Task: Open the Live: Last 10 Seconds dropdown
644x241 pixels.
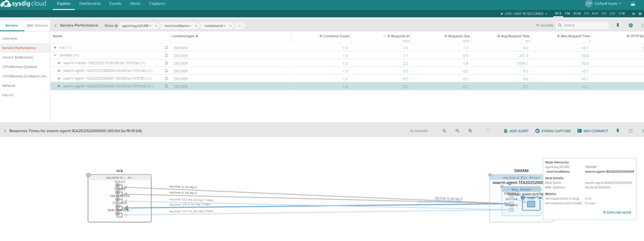Action: click(524, 14)
